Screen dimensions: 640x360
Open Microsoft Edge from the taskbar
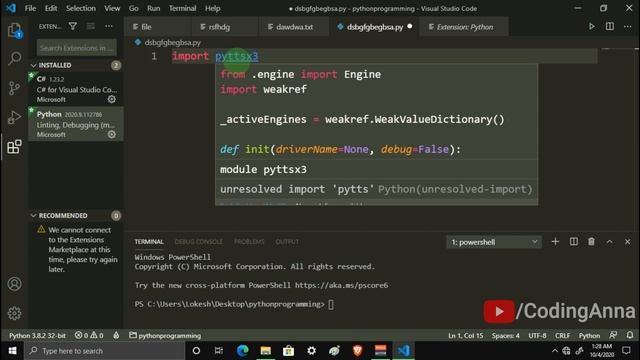pos(242,351)
